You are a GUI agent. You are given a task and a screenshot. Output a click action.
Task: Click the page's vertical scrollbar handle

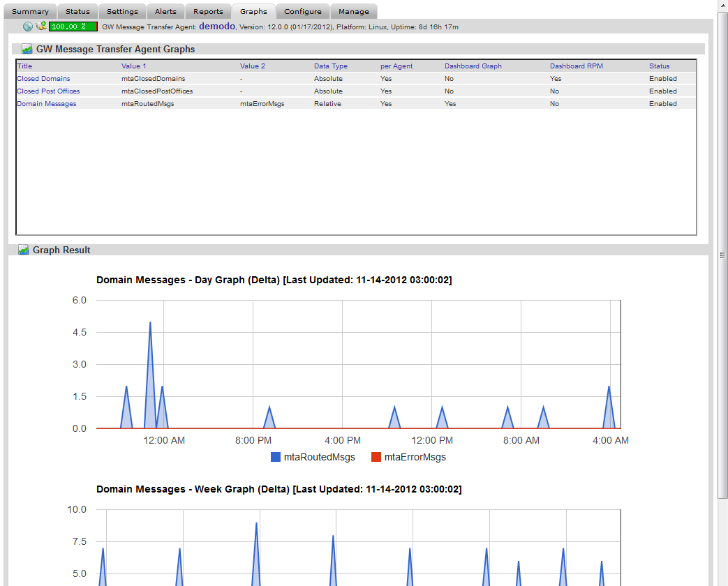coord(722,255)
